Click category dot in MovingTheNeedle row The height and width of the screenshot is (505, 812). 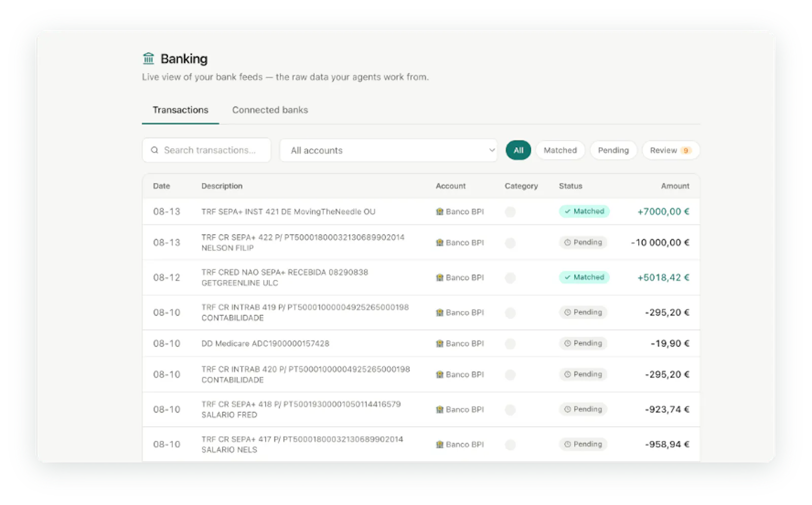tap(510, 212)
